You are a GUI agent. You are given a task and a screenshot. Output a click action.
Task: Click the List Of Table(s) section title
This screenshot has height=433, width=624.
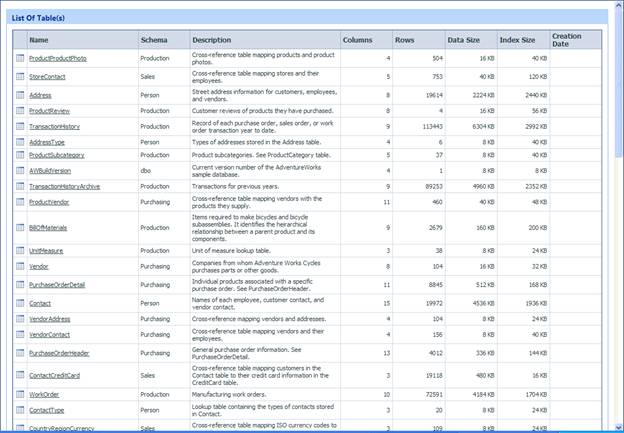pyautogui.click(x=38, y=18)
